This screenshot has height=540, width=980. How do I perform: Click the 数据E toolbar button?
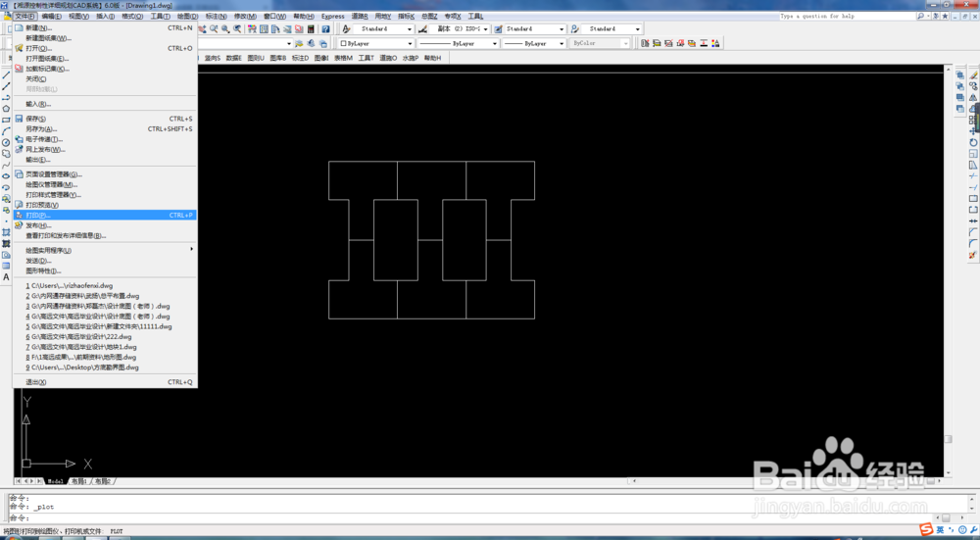click(x=234, y=58)
